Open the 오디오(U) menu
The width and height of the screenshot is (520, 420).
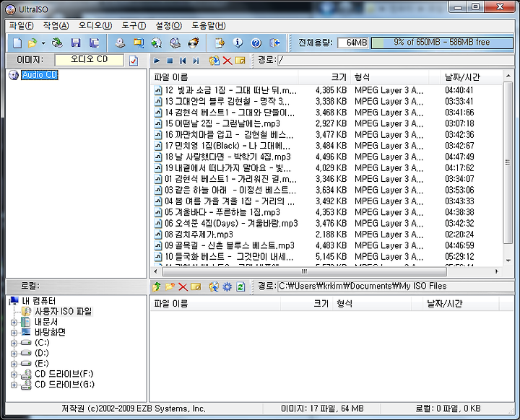point(95,25)
